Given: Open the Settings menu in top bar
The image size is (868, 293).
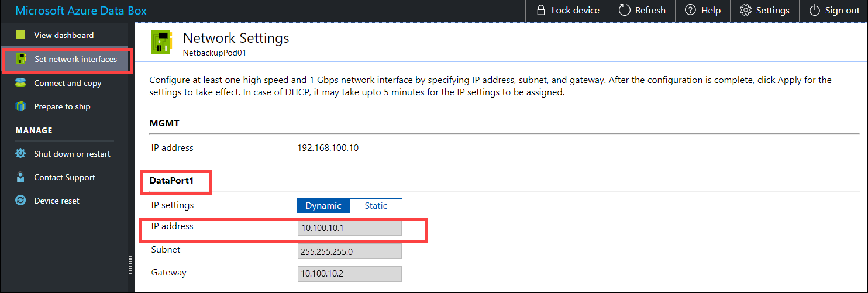Looking at the screenshot, I should click(764, 11).
